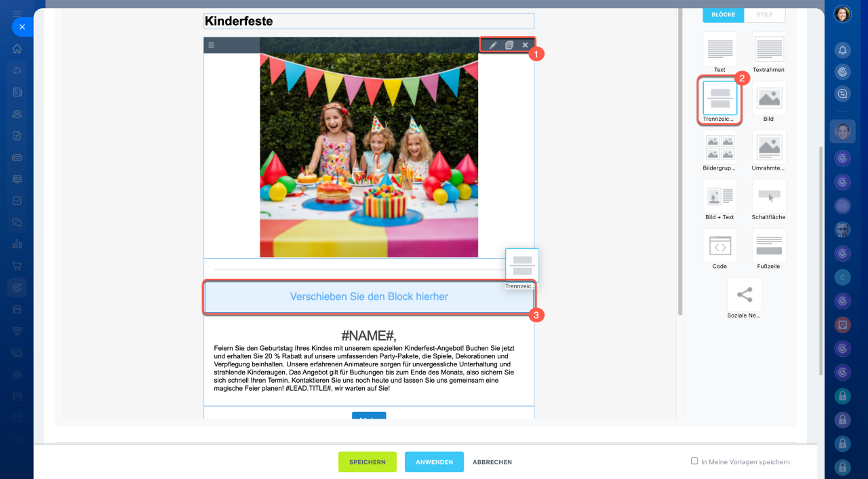Select the Code block
This screenshot has height=479, width=868.
coord(719,249)
